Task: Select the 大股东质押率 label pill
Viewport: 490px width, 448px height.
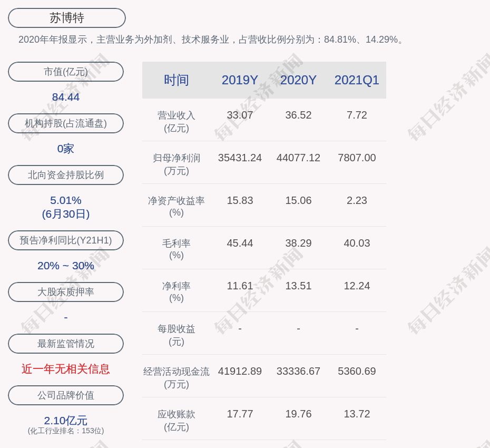Action: tap(66, 291)
